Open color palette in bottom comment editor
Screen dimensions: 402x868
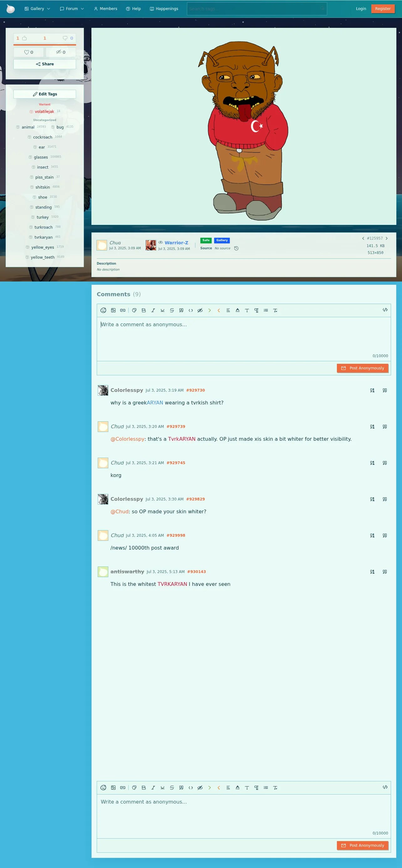(134, 788)
